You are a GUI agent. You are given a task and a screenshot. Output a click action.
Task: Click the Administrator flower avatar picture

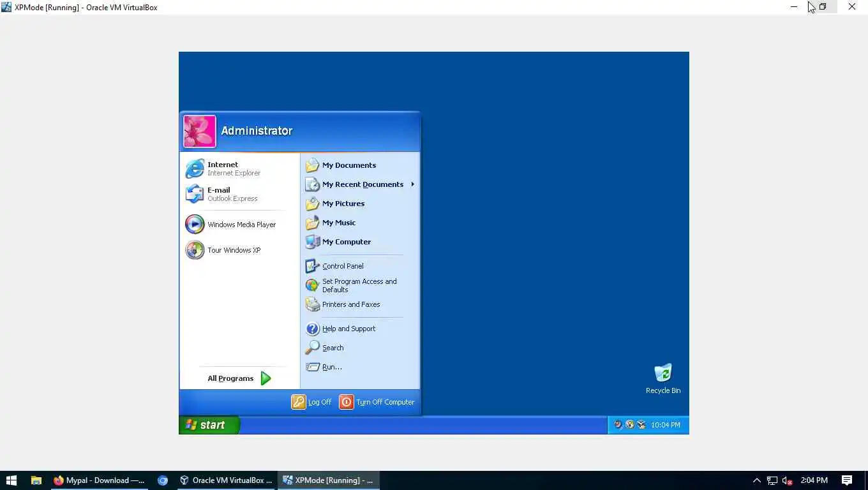(x=200, y=131)
